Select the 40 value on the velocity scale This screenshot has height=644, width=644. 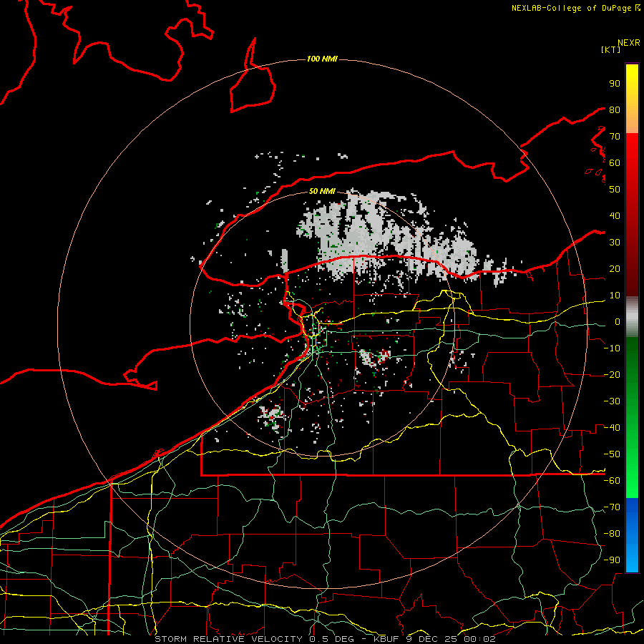click(615, 216)
